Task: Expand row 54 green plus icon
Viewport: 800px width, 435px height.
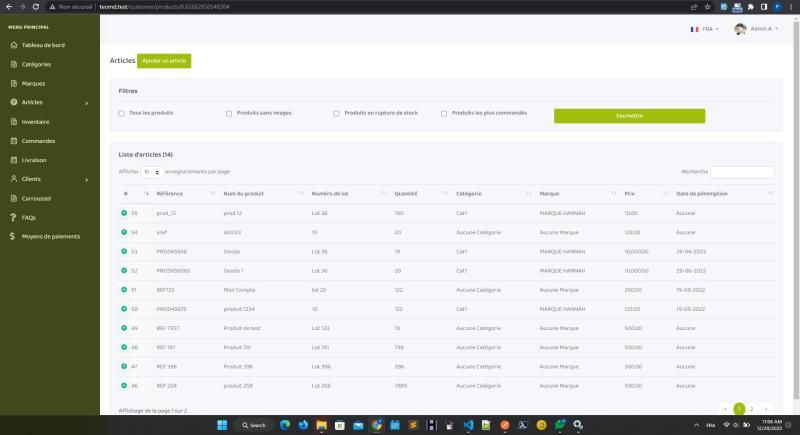Action: (124, 232)
